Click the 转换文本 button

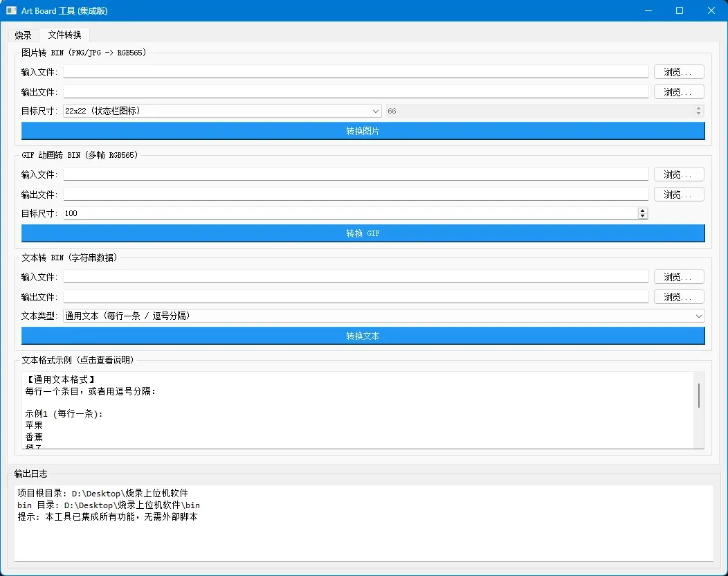point(363,336)
